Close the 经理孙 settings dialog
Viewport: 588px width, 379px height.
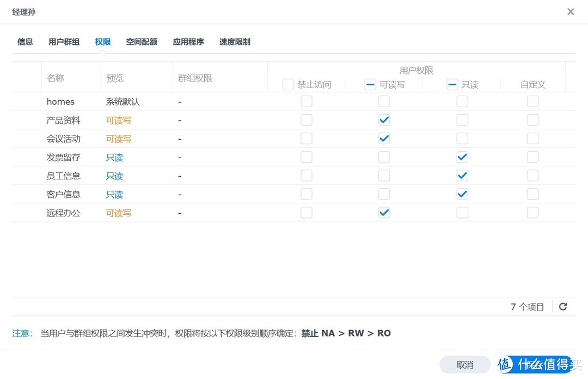click(x=571, y=11)
